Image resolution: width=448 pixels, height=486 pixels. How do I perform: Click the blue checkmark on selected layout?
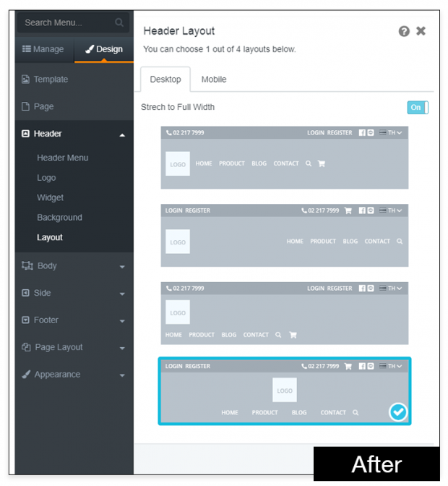tap(398, 412)
